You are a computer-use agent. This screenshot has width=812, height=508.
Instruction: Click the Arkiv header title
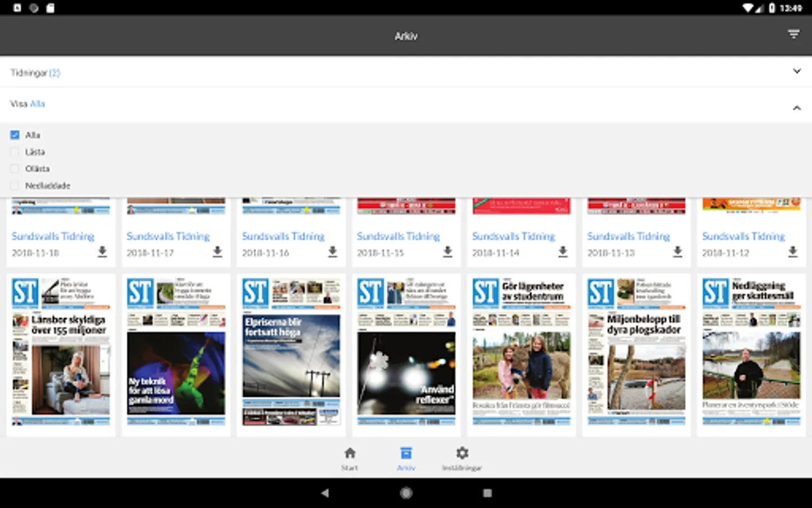[x=406, y=36]
